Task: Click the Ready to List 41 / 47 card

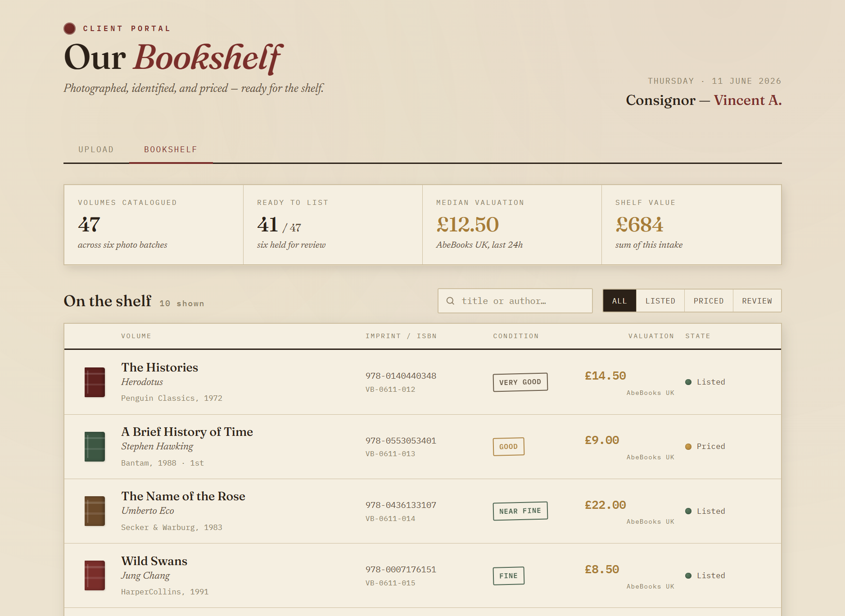Action: coord(333,225)
